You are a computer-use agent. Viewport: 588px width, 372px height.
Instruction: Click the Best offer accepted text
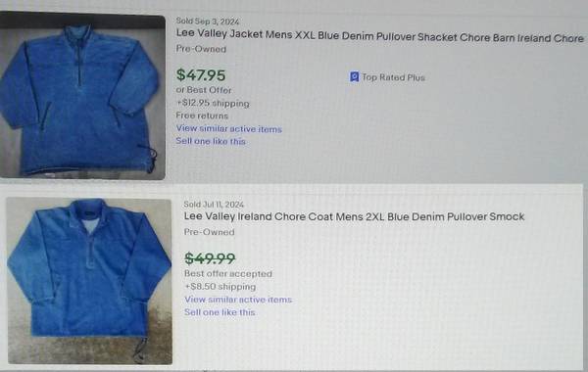coord(228,273)
